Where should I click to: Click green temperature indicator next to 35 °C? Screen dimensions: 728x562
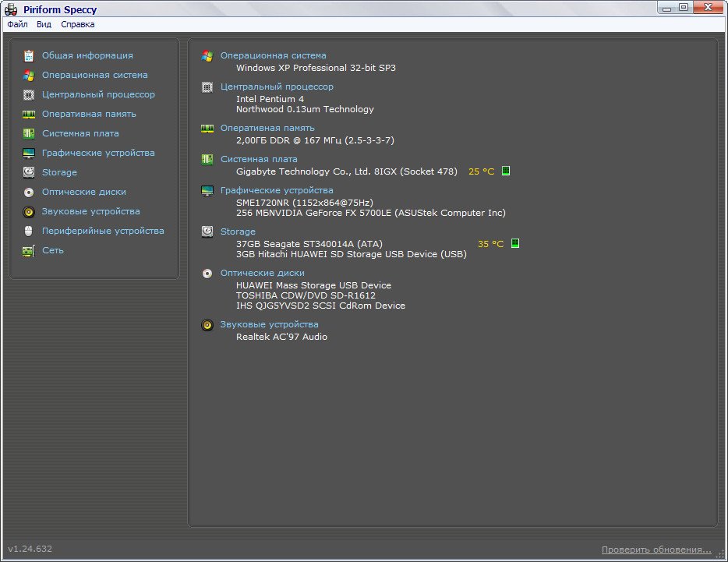[515, 243]
